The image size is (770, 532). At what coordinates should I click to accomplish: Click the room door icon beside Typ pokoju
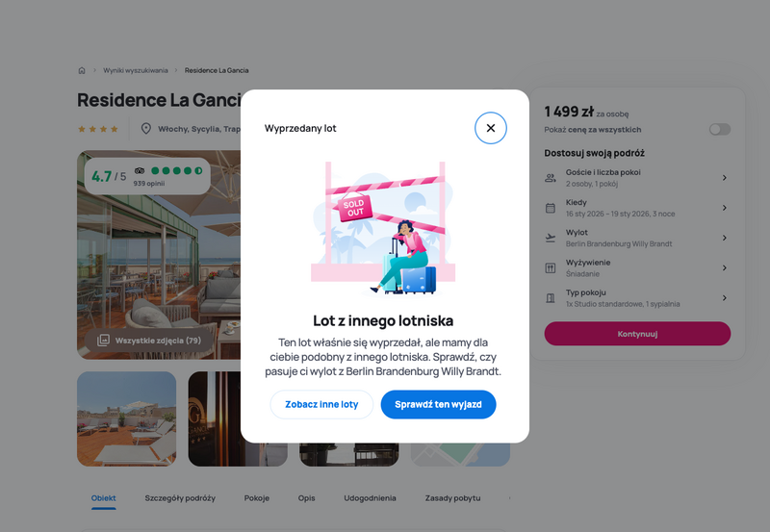pos(550,298)
